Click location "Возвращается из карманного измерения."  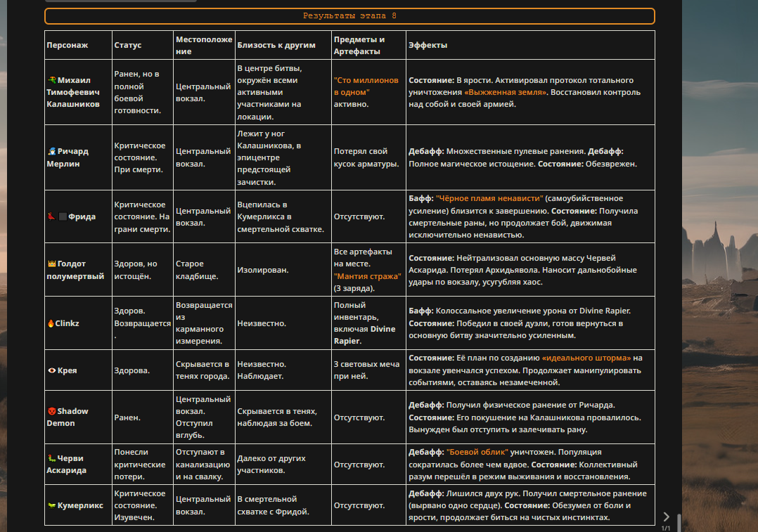click(x=204, y=323)
